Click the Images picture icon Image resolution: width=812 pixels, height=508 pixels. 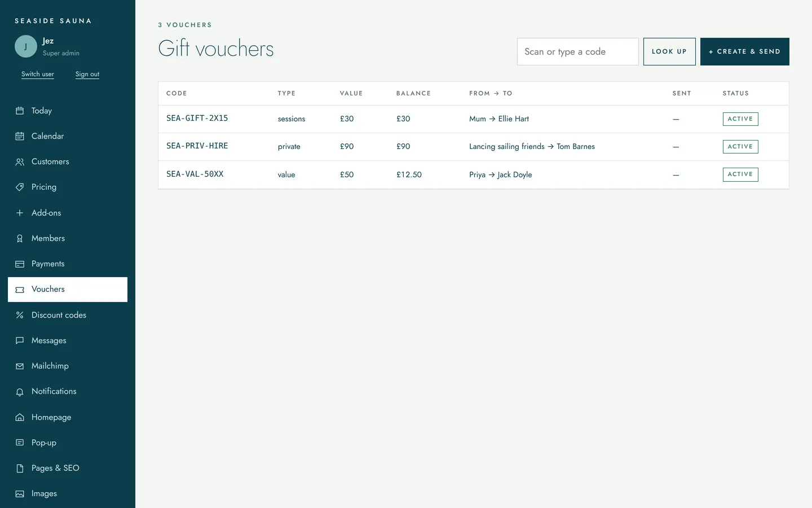[x=20, y=494]
